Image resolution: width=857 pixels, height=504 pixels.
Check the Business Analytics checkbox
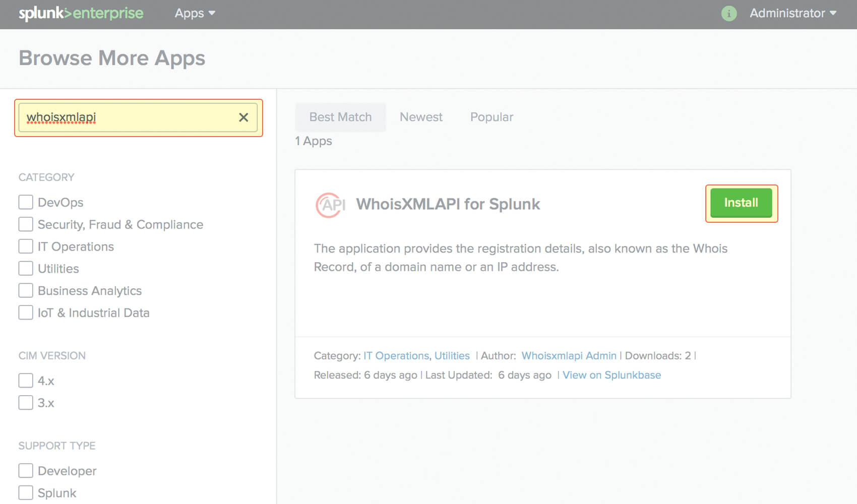pos(26,291)
